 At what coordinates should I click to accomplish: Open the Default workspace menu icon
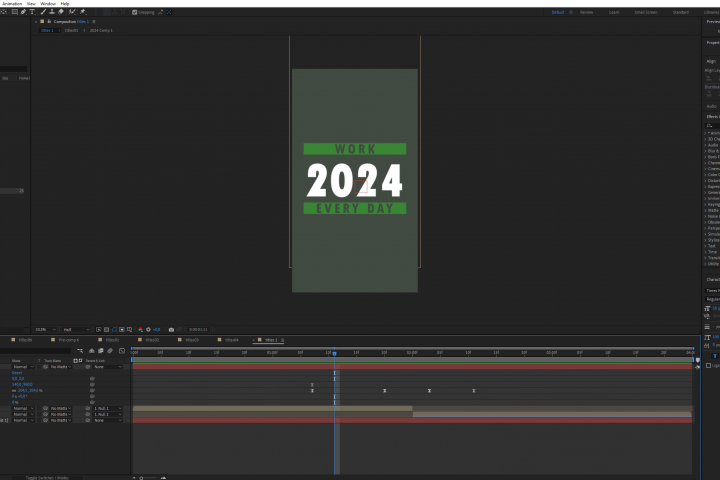[571, 12]
